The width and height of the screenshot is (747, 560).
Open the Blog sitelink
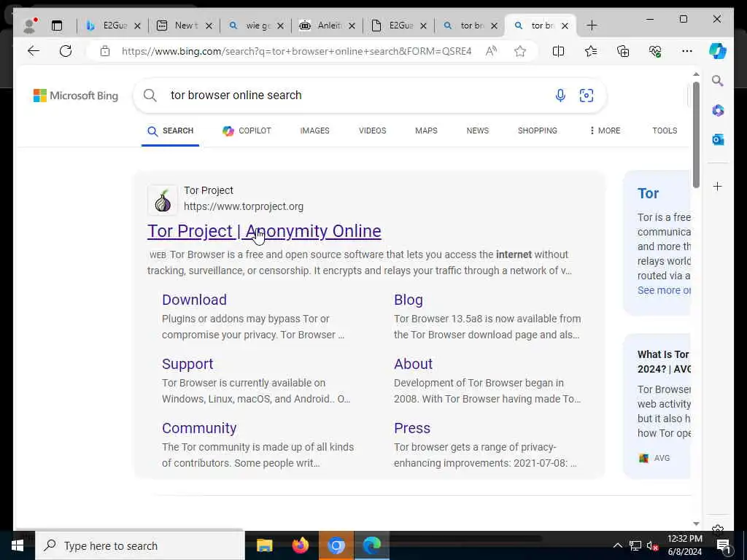[409, 300]
